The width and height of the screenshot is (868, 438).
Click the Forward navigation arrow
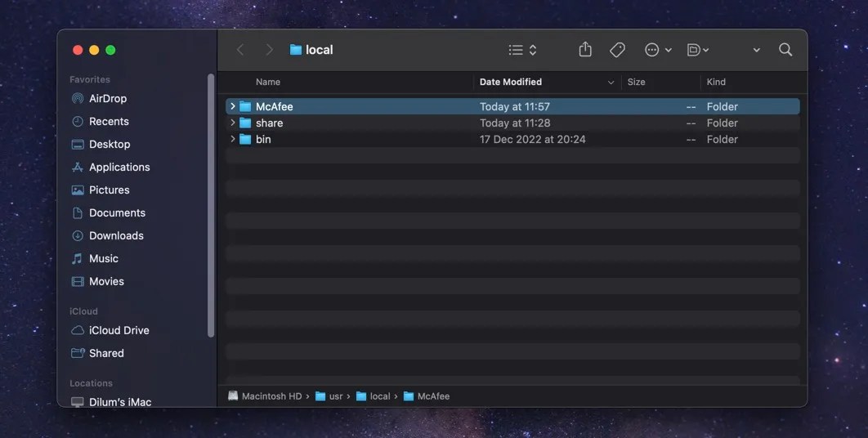(269, 50)
